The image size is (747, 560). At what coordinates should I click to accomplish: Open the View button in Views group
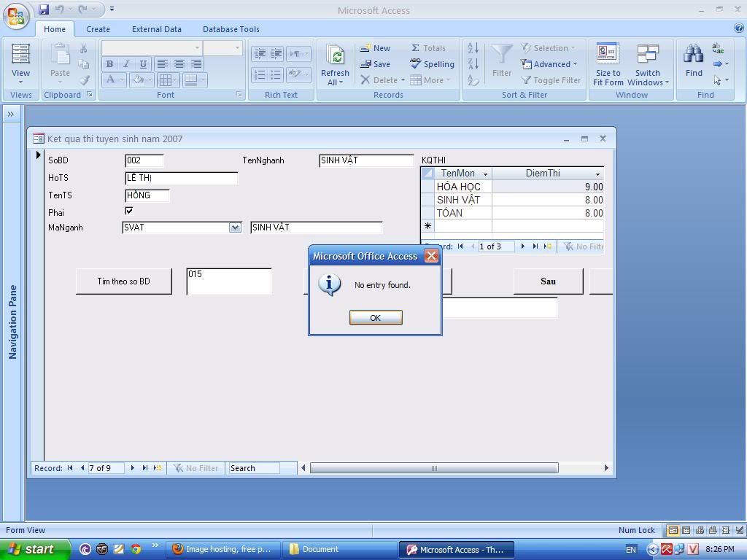[x=20, y=64]
